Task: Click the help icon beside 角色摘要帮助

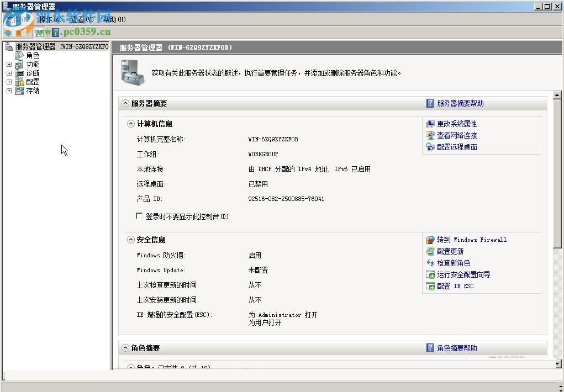Action: coord(430,348)
